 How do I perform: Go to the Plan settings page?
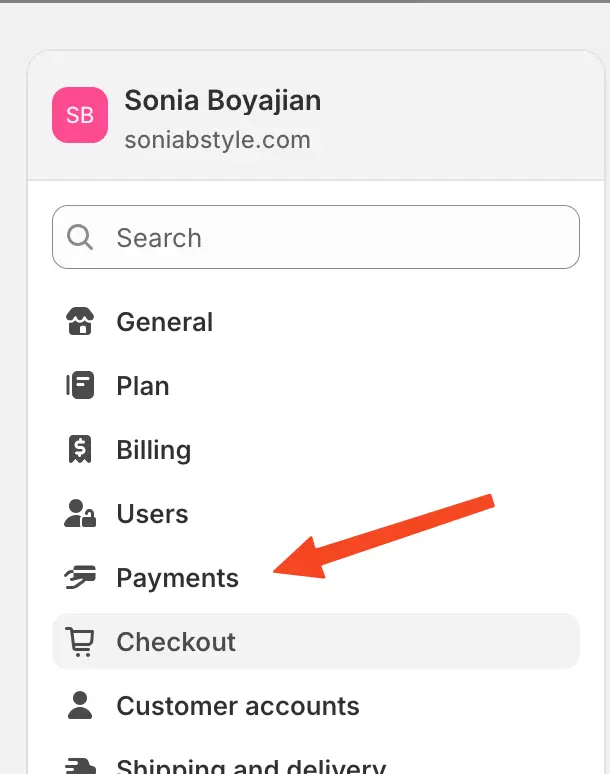click(x=143, y=386)
